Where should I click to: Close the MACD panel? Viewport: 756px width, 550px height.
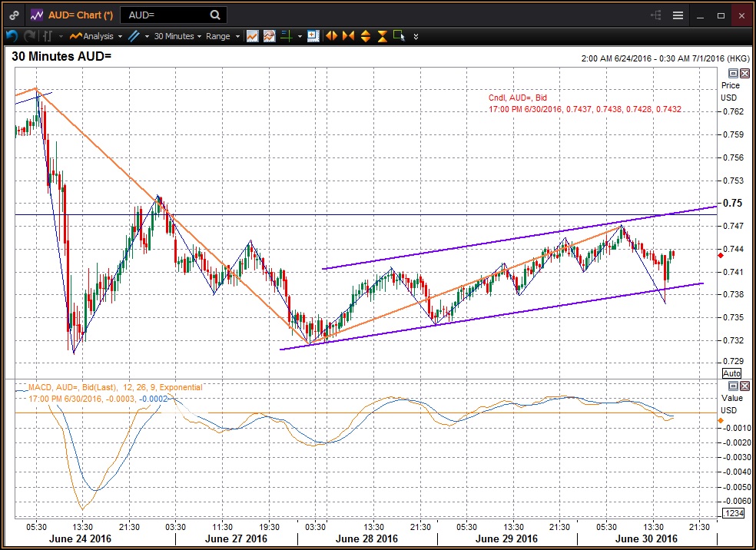(x=745, y=386)
